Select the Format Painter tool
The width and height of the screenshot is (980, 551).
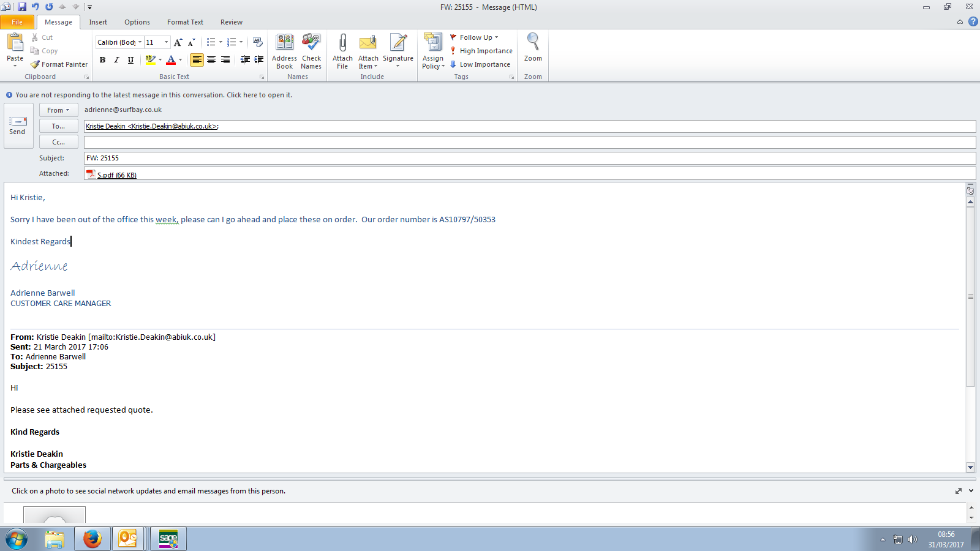(x=59, y=64)
